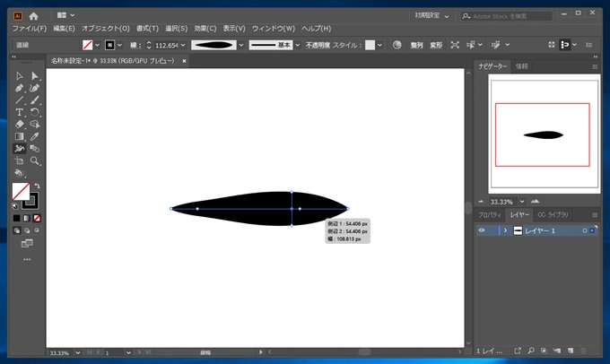This screenshot has height=364, width=610.
Task: Click the toolbox fill swatch
Action: (x=21, y=191)
